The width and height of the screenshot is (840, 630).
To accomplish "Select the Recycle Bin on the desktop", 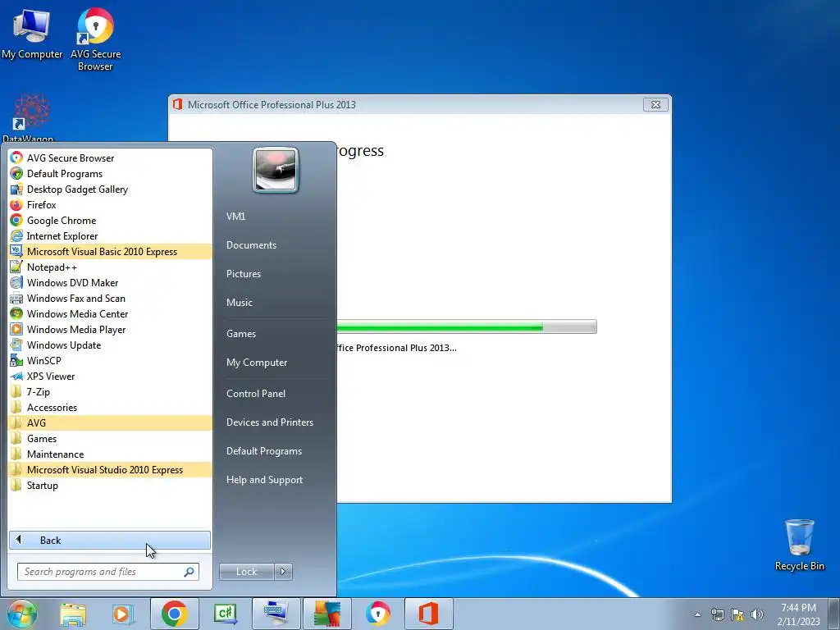I will coord(799,545).
